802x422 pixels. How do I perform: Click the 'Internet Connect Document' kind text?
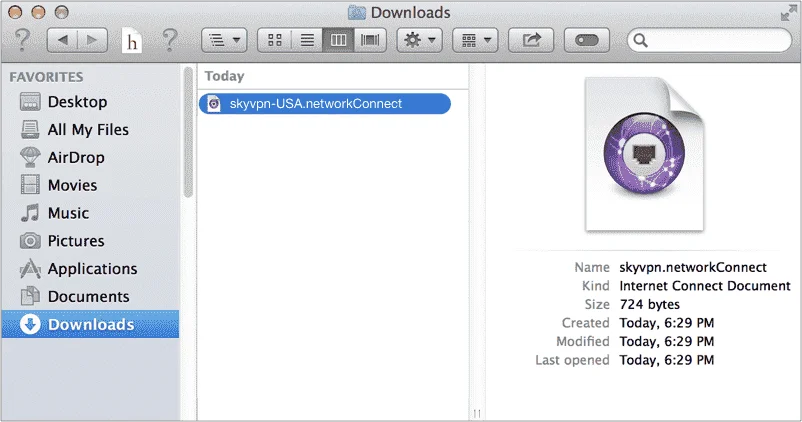pos(705,286)
